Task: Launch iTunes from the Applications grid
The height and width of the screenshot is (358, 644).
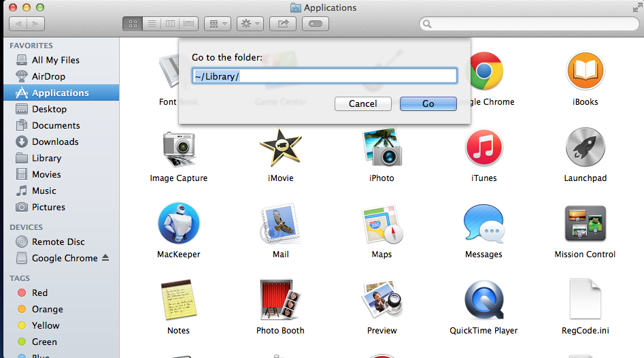Action: 484,148
